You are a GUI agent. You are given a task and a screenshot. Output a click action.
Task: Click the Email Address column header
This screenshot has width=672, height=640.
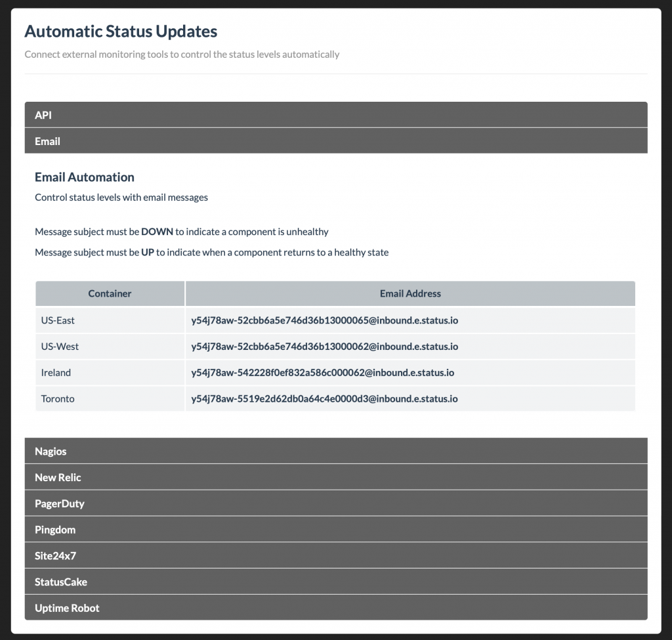click(409, 293)
